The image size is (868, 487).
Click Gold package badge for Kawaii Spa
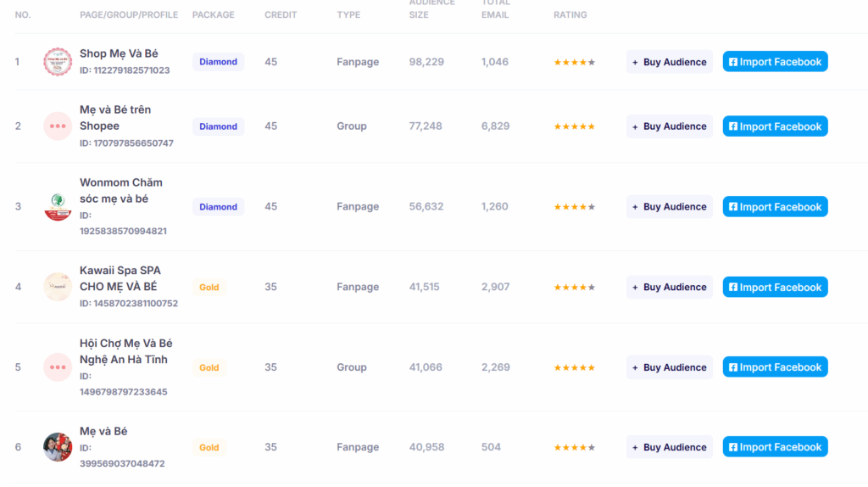point(209,287)
